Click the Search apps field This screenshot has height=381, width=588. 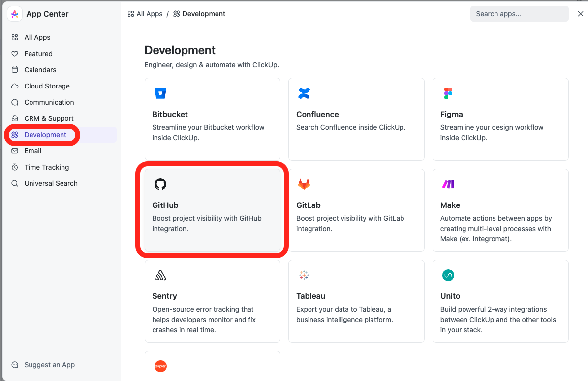[x=519, y=14]
